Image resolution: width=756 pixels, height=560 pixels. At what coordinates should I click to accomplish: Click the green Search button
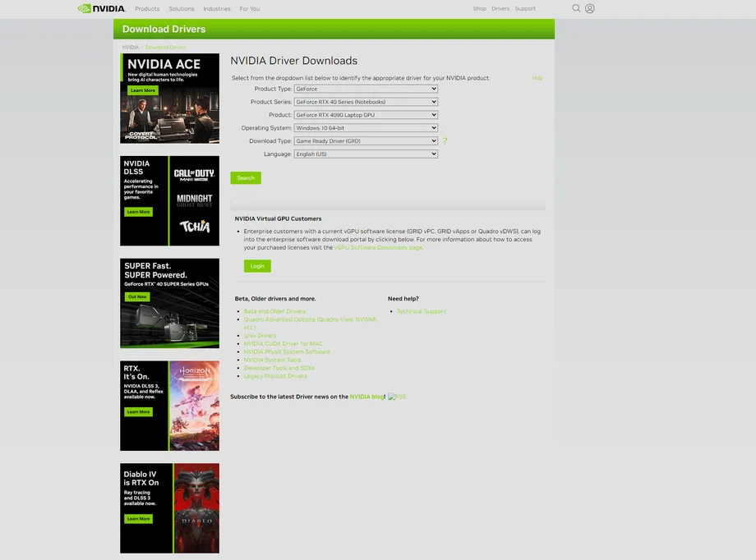tap(246, 178)
